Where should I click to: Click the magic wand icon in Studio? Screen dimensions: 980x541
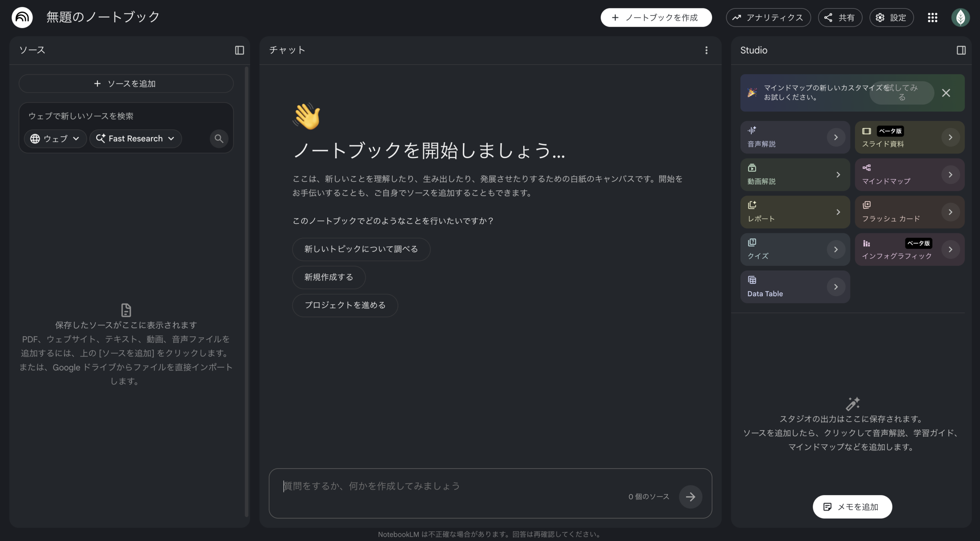[852, 404]
